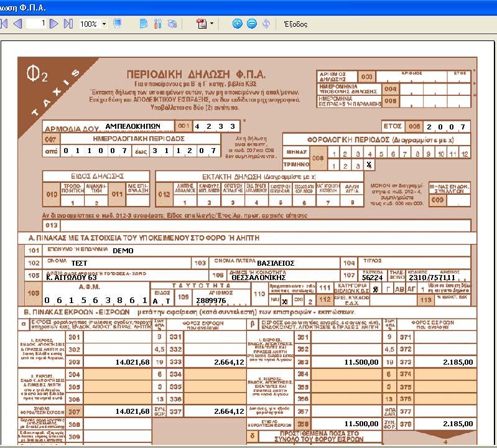
Task: Click the refresh arrows icon
Action: pos(266,24)
